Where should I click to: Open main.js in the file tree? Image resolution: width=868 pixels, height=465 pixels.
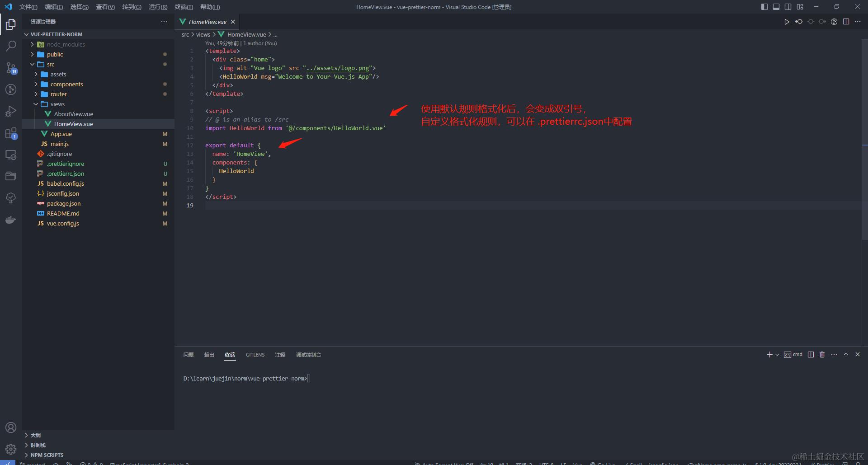(98, 144)
